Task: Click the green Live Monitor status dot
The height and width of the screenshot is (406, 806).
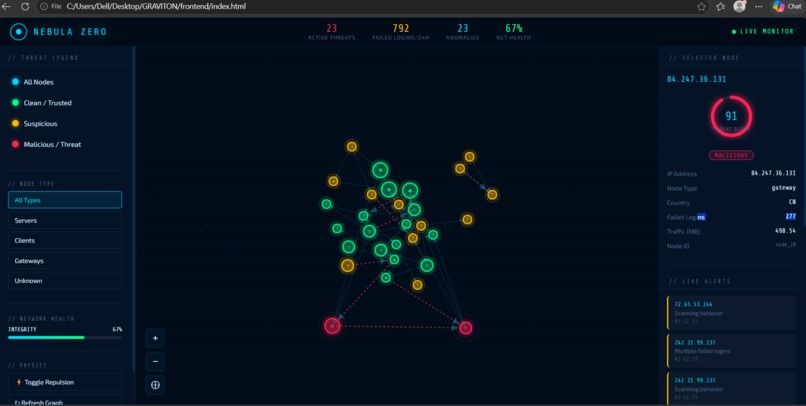Action: click(x=734, y=32)
